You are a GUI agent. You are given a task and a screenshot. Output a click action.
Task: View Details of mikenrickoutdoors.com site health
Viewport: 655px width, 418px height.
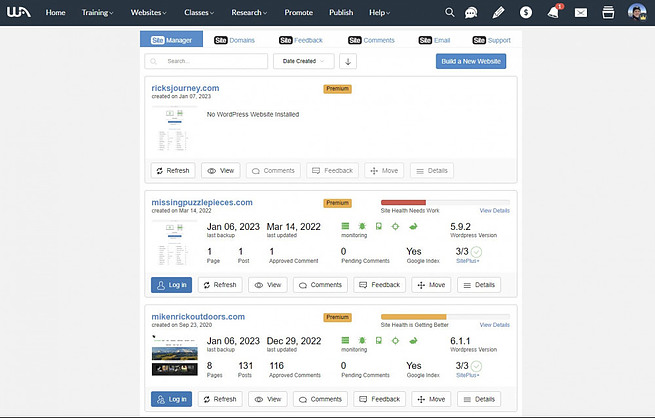495,324
